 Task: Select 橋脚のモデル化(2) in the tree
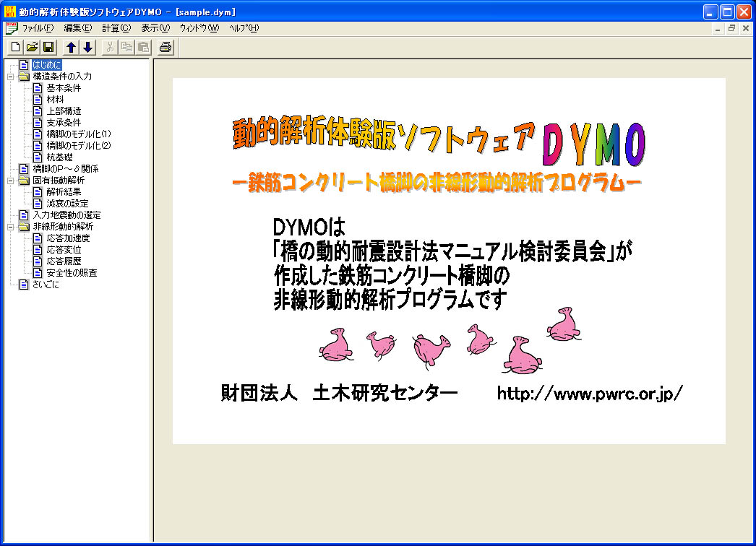(79, 146)
